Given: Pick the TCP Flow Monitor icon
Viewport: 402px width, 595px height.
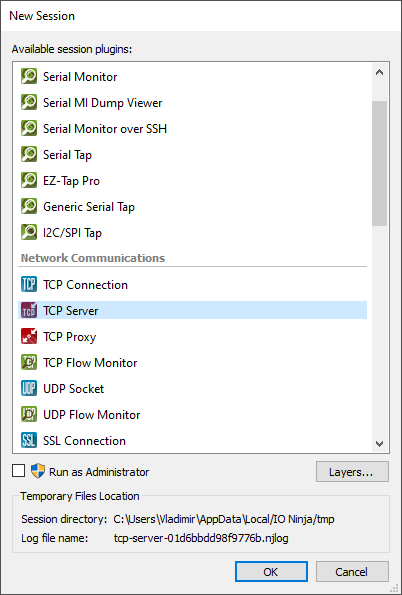Looking at the screenshot, I should click(29, 362).
